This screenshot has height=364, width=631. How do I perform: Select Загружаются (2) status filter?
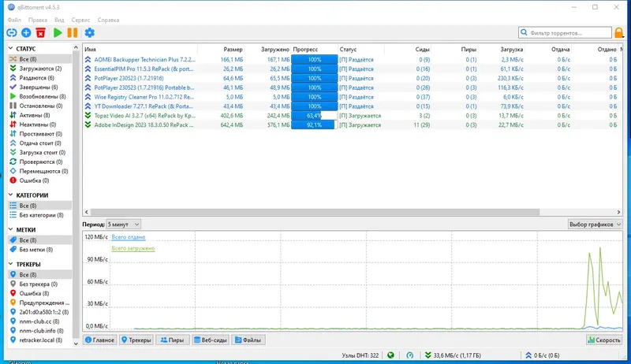tap(40, 69)
